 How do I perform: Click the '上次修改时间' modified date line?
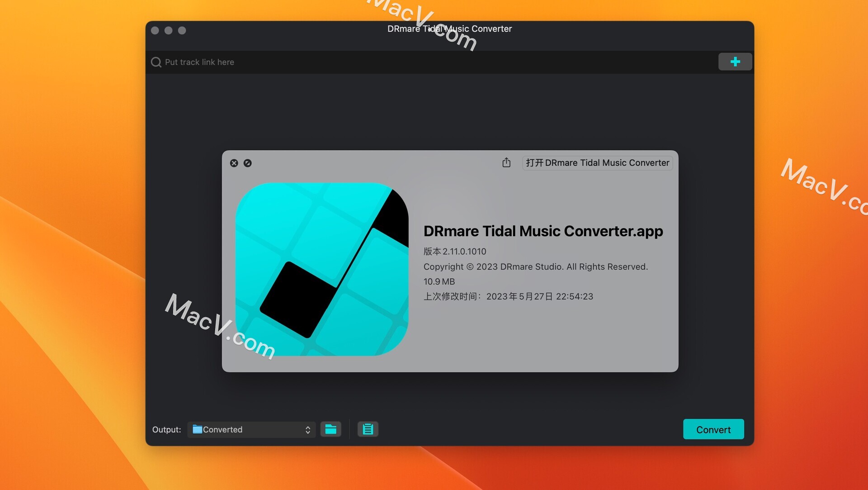tap(508, 296)
